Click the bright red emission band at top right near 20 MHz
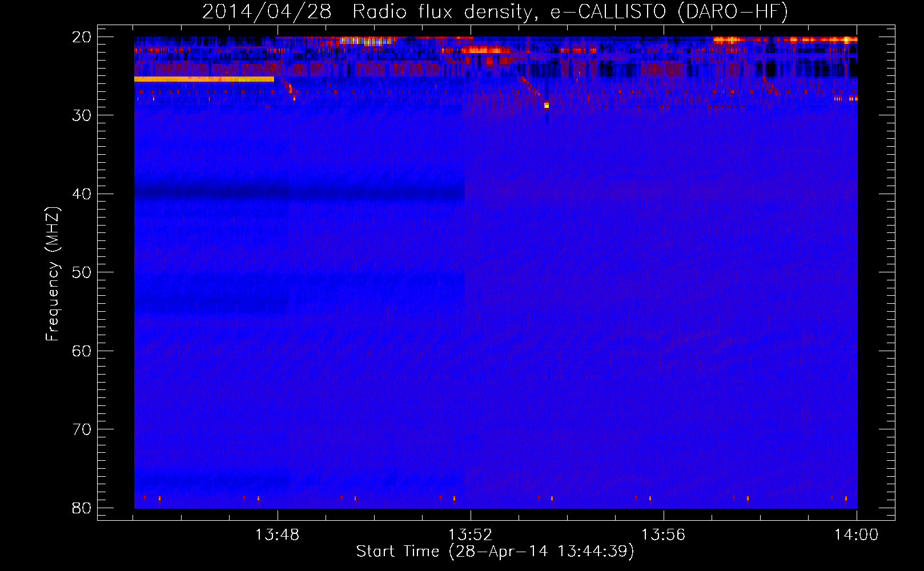The height and width of the screenshot is (571, 924). 785,40
